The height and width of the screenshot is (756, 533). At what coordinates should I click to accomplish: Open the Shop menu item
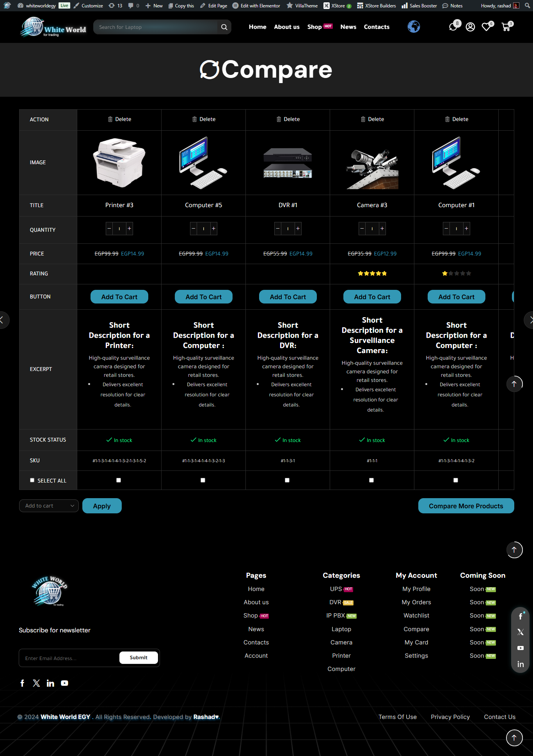point(314,27)
